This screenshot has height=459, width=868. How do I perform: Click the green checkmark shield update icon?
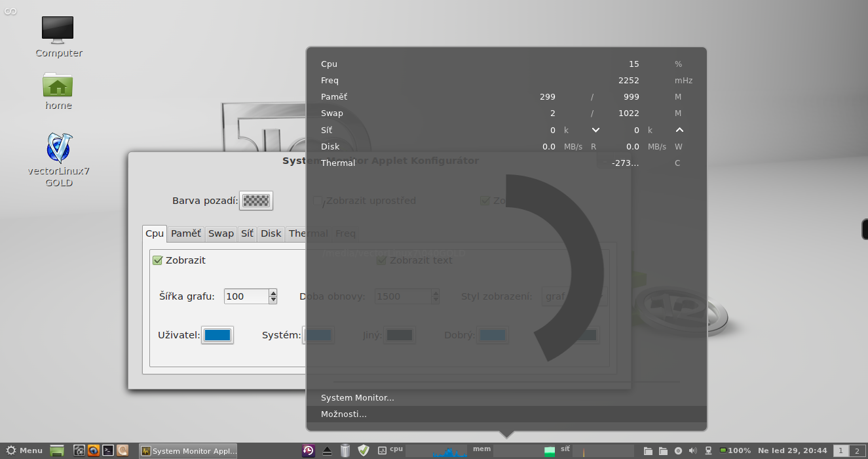pos(364,450)
